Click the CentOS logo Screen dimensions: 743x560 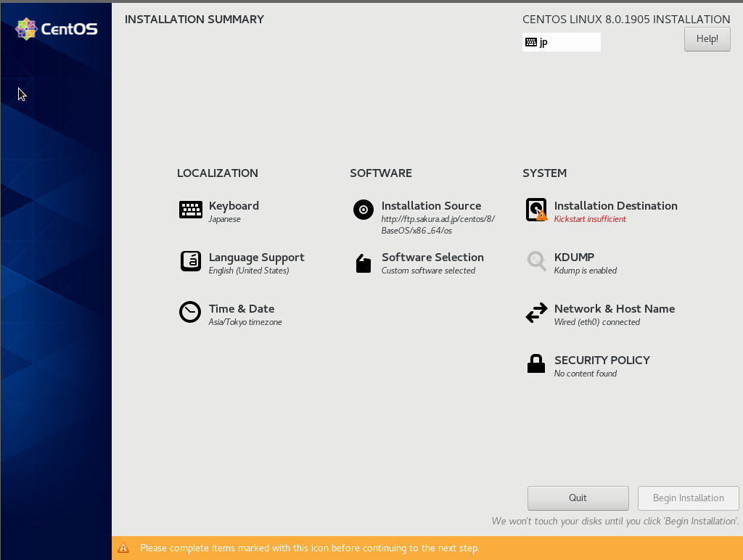(x=57, y=29)
